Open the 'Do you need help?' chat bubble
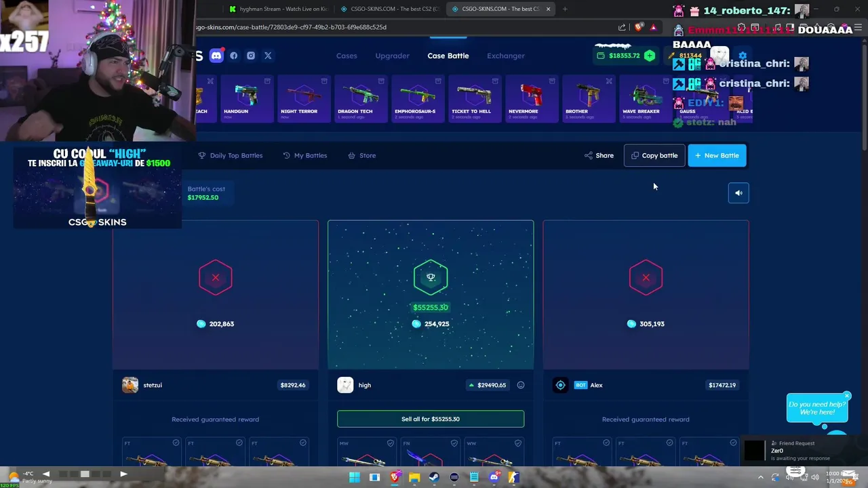The image size is (868, 488). tap(817, 408)
